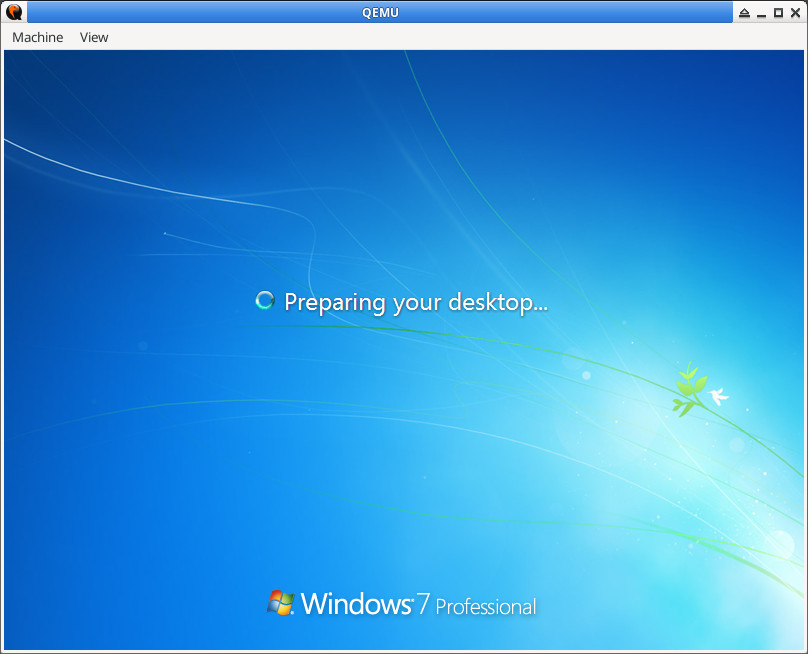Click the 'Preparing your desktop...' text
This screenshot has width=808, height=654.
[416, 303]
